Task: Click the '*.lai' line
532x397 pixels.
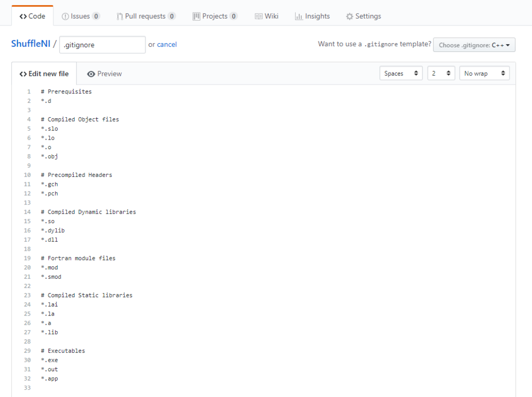Action: tap(49, 305)
